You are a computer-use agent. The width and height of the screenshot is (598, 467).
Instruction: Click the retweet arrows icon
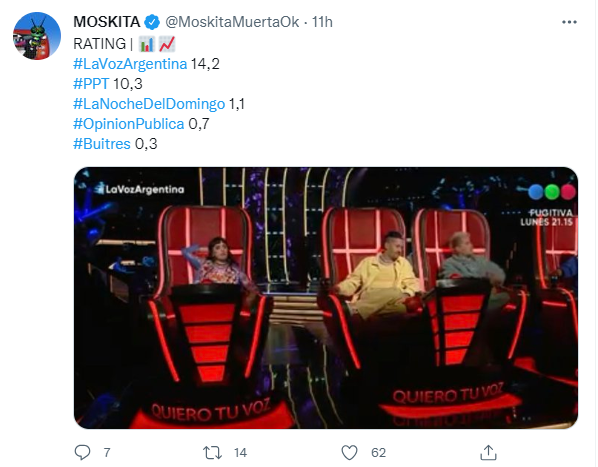tap(212, 453)
